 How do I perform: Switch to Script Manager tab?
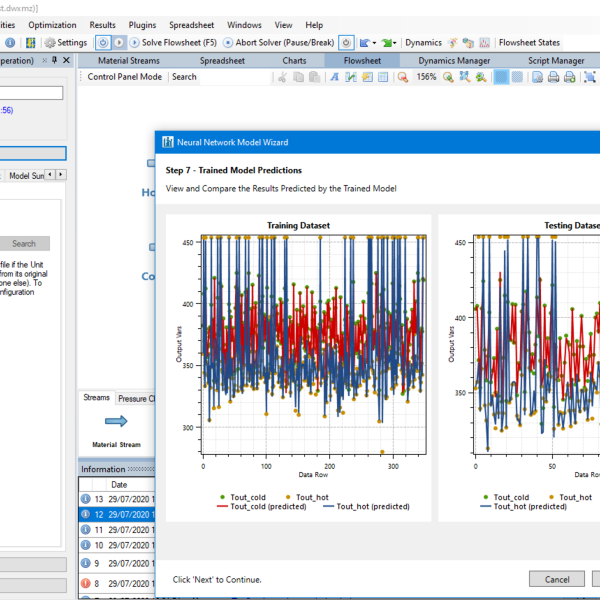(556, 60)
